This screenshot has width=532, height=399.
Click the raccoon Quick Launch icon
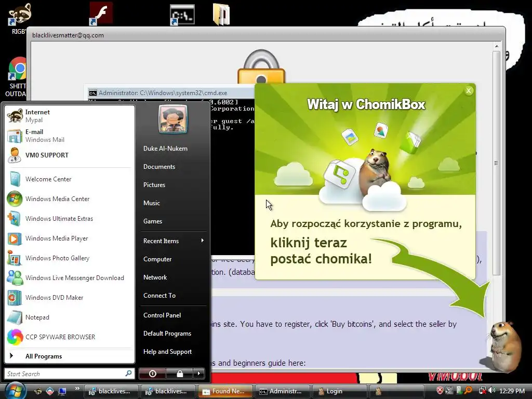click(x=38, y=391)
